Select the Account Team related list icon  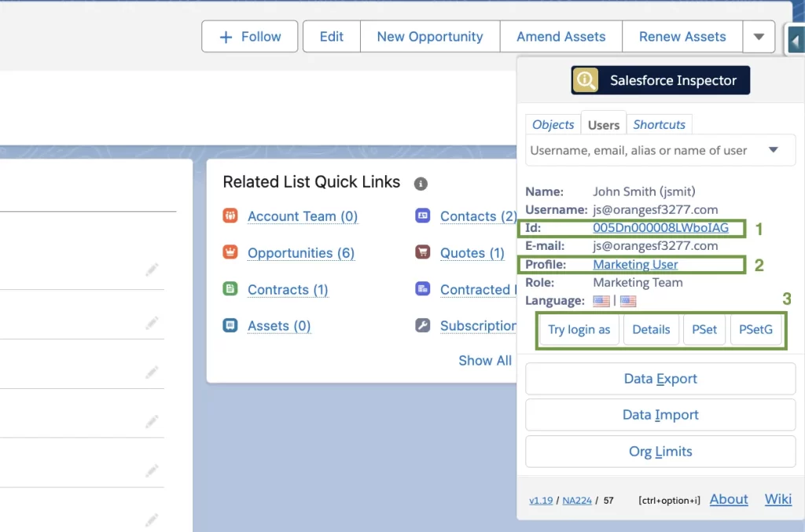229,216
